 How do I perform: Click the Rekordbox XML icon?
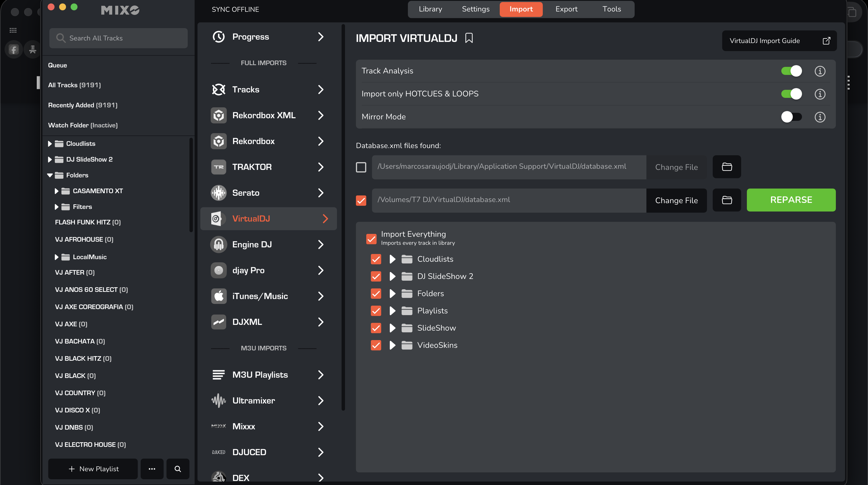[x=219, y=116]
